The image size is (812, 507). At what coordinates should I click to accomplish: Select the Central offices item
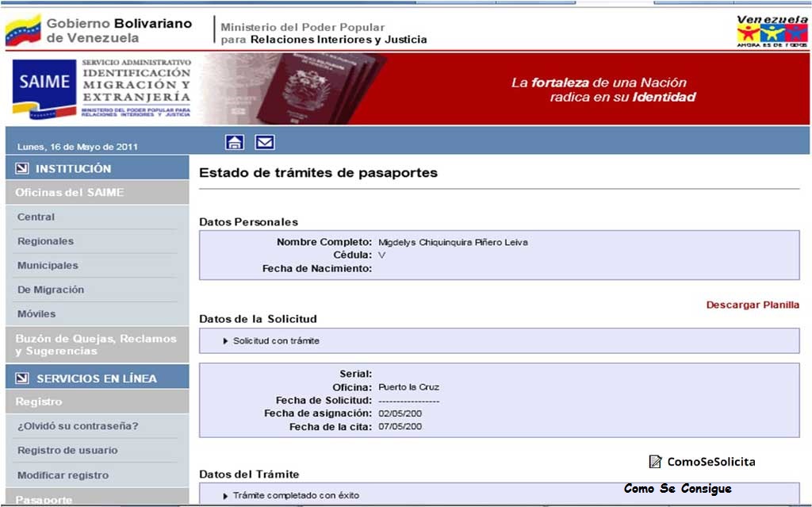(36, 217)
